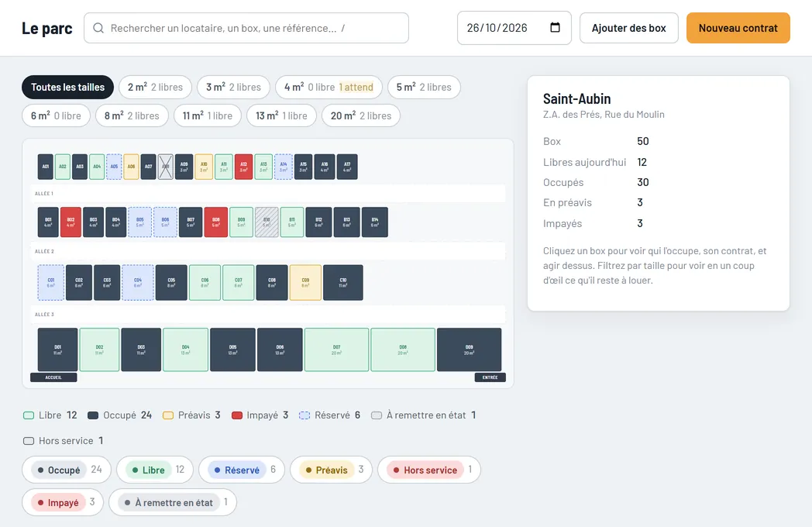Image resolution: width=812 pixels, height=527 pixels.
Task: Click the dark Occupé legend swatch
Action: tap(93, 415)
